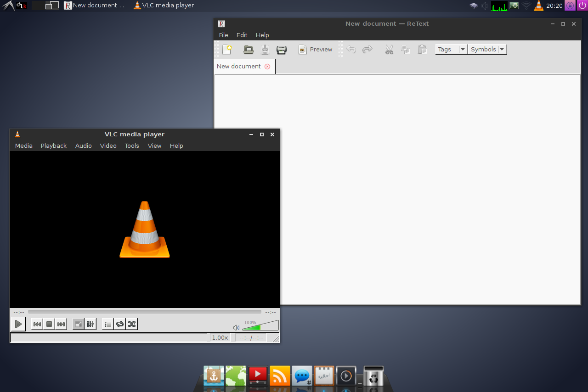Launch the anchor app from dock
Image resolution: width=588 pixels, height=392 pixels.
coord(214,376)
